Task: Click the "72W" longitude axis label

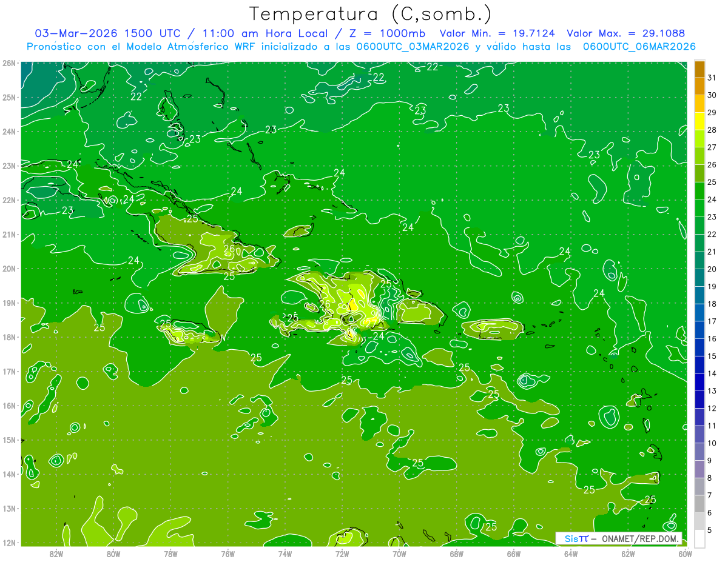Action: [x=342, y=554]
